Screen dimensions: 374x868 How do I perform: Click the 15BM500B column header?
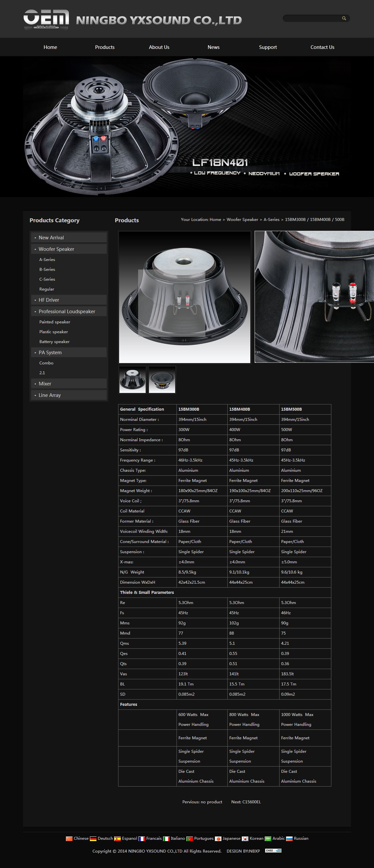coord(292,409)
